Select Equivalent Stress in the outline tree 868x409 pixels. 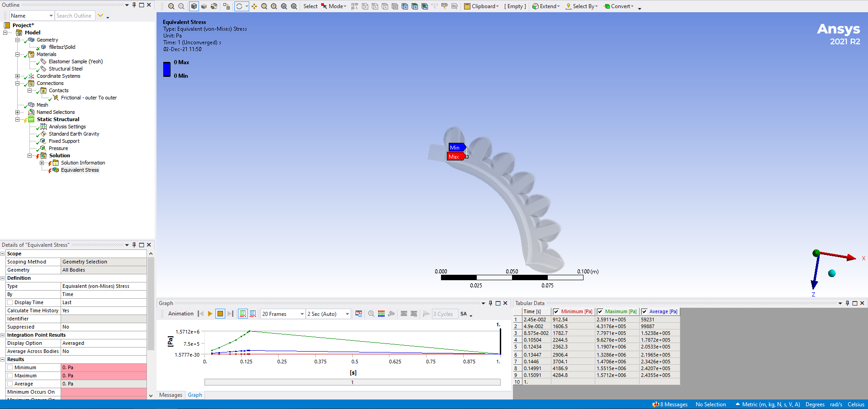(80, 170)
